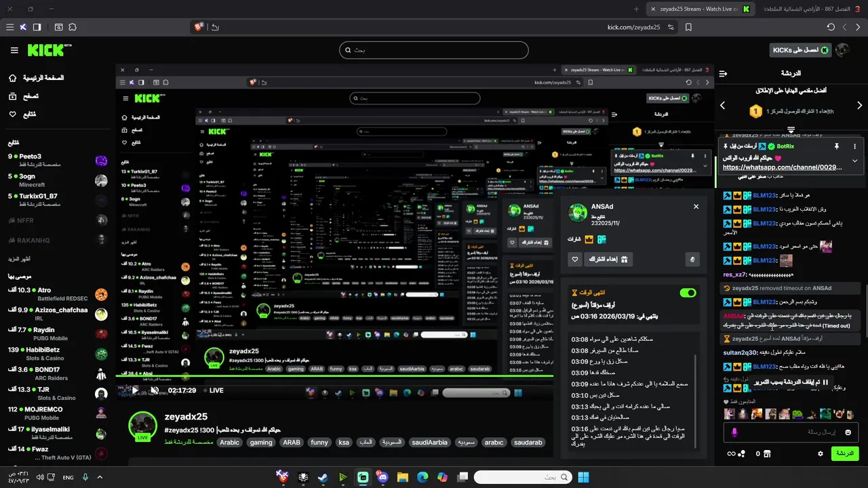The image size is (868, 488).
Task: Select the funny stream tag
Action: click(x=319, y=443)
